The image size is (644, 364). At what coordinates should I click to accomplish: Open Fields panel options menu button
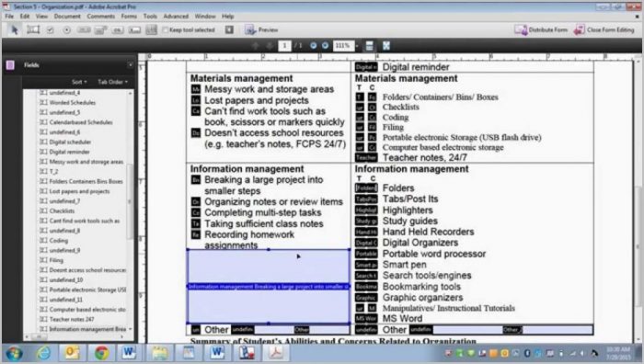pyautogui.click(x=131, y=65)
